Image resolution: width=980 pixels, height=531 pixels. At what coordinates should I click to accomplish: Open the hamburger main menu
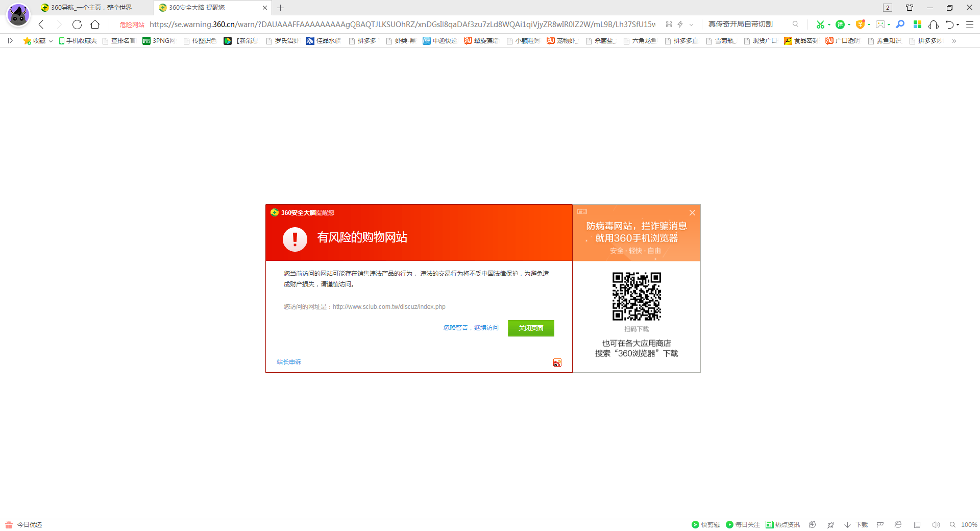[x=970, y=25]
